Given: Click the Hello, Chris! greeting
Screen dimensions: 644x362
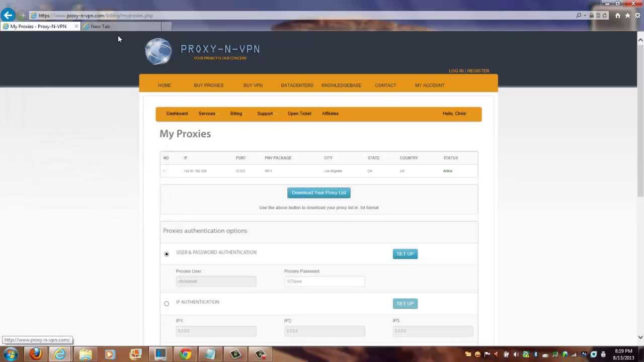Looking at the screenshot, I should pyautogui.click(x=454, y=114).
